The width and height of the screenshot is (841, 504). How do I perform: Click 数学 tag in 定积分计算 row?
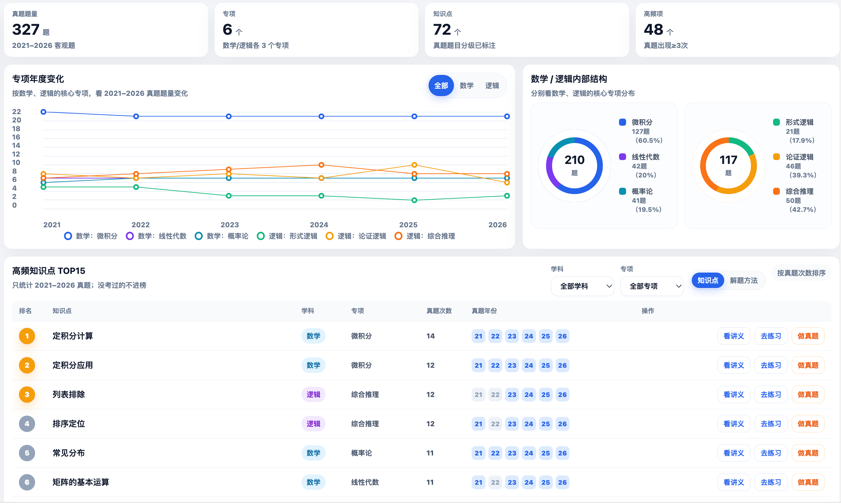pyautogui.click(x=313, y=336)
